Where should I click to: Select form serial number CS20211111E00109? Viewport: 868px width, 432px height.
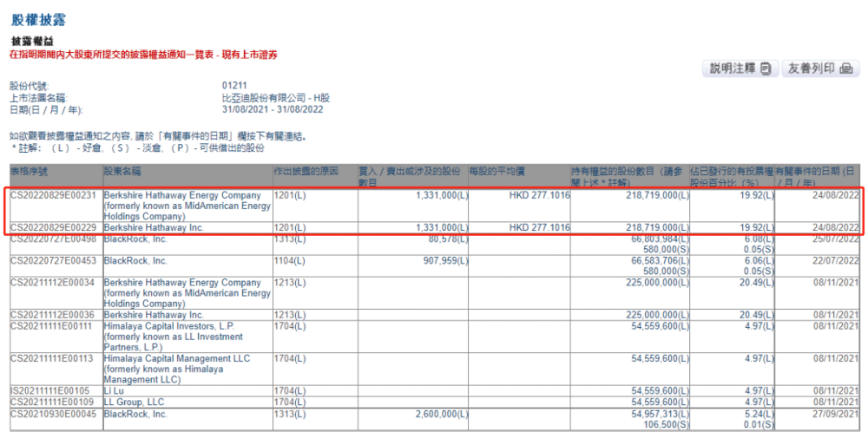click(52, 403)
